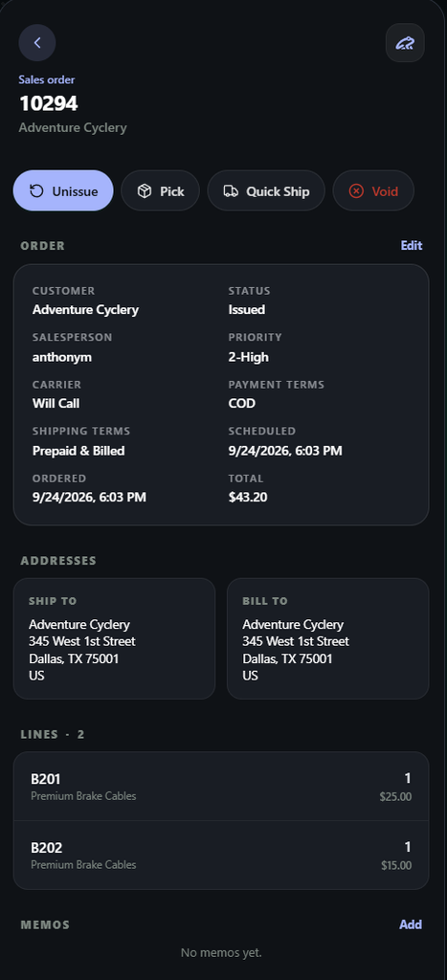Start picking with the Pick button
This screenshot has height=980, width=447.
point(160,190)
